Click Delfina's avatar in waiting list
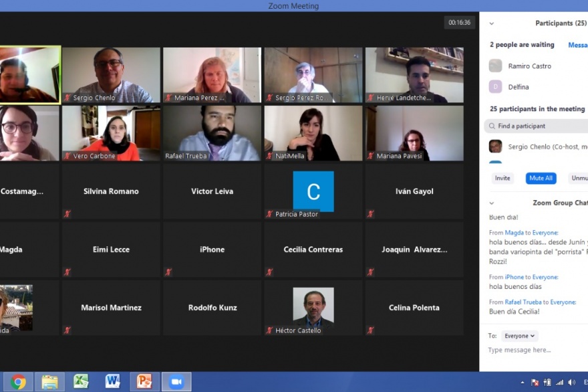This screenshot has height=392, width=588. coord(495,87)
